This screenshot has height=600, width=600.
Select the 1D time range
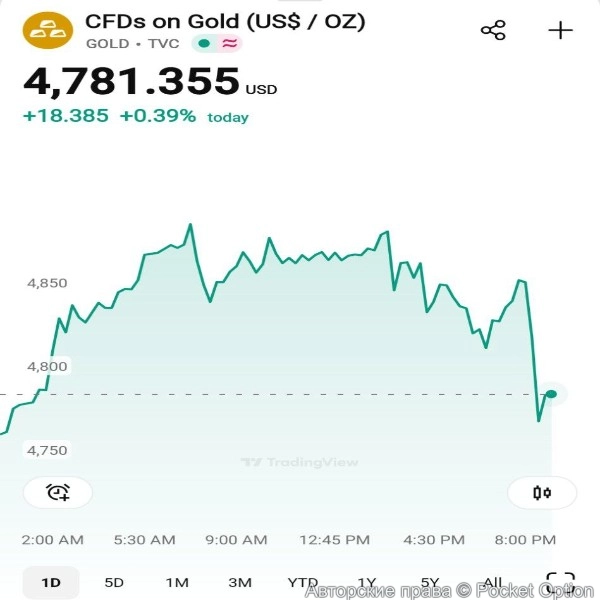click(x=51, y=582)
